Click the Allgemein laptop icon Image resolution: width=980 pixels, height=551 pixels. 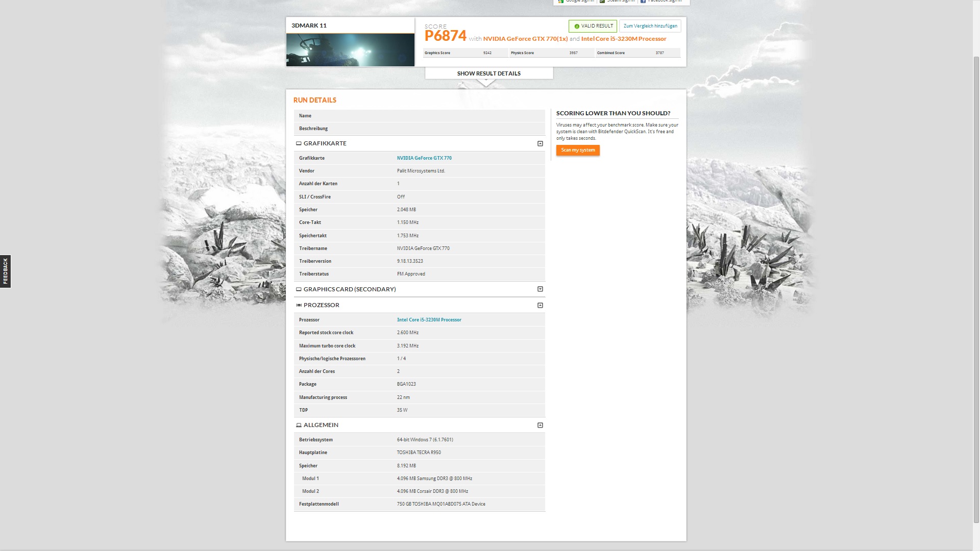[299, 425]
